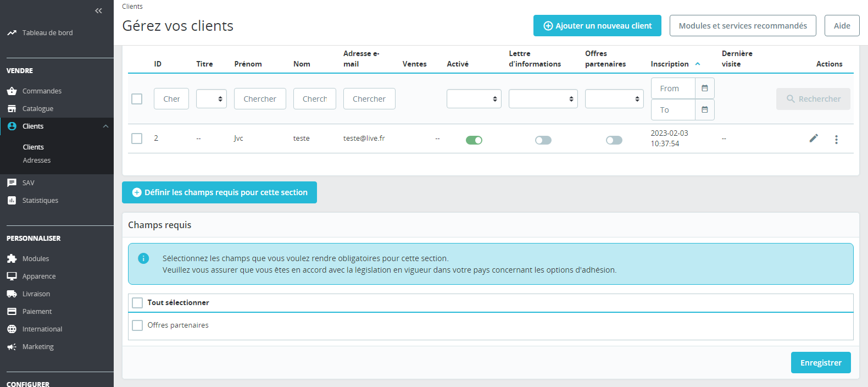Open the From date calendar picker icon
Viewport: 868px width, 387px height.
coord(705,88)
